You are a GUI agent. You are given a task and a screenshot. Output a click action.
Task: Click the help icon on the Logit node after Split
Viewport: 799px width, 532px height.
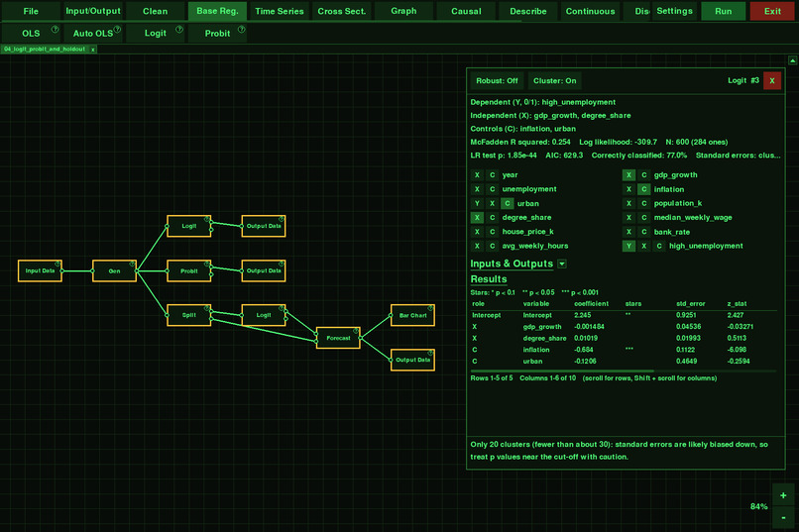coord(281,308)
